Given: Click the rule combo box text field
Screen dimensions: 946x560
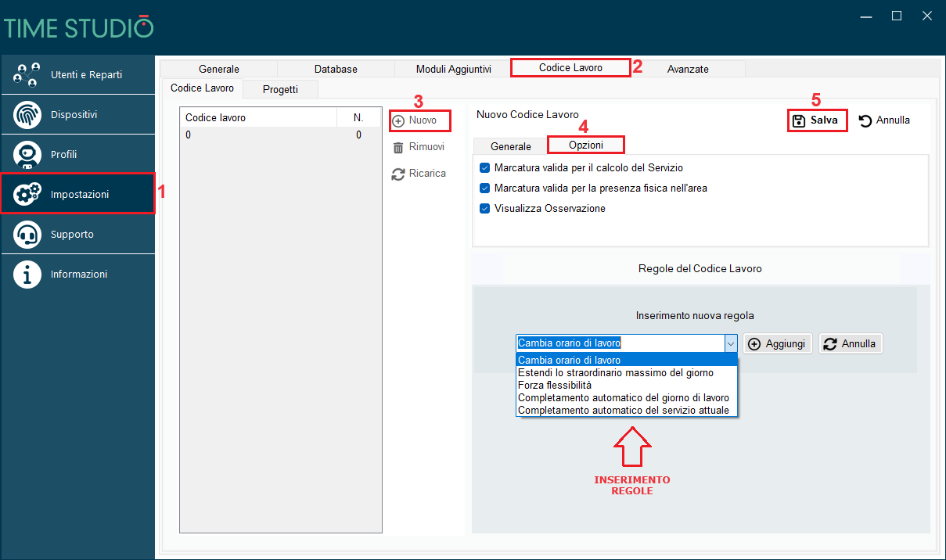Looking at the screenshot, I should click(620, 343).
